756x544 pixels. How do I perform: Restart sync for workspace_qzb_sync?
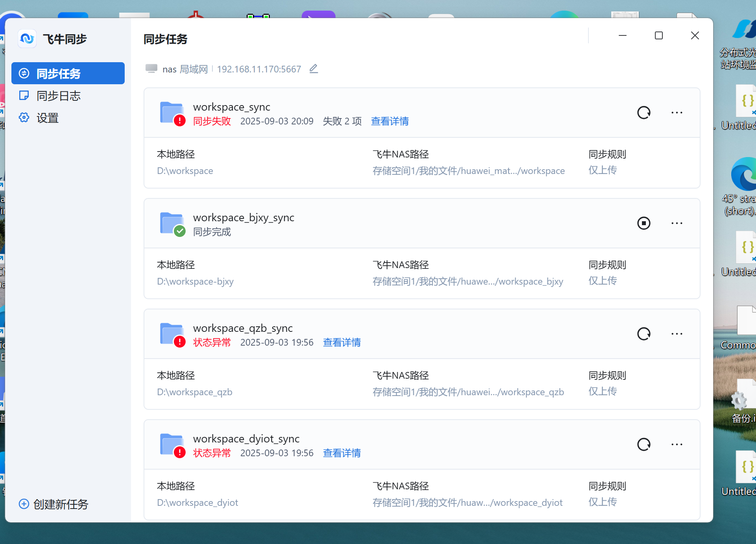tap(644, 334)
